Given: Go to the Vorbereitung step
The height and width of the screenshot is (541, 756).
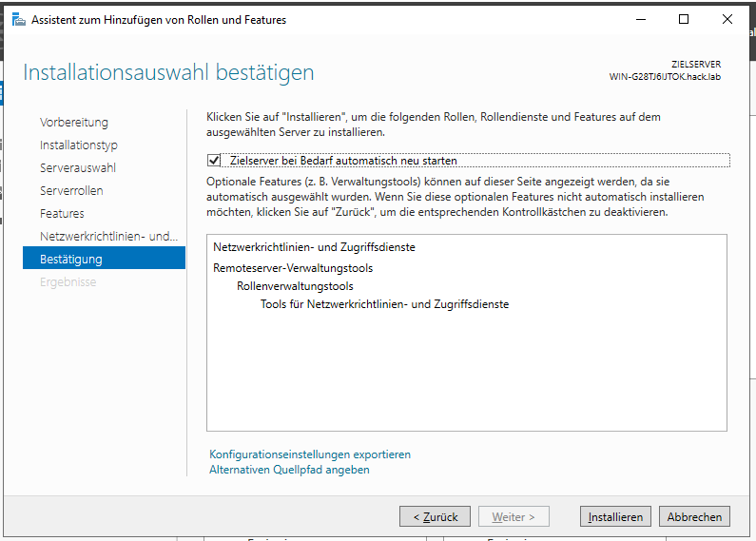Looking at the screenshot, I should click(74, 123).
